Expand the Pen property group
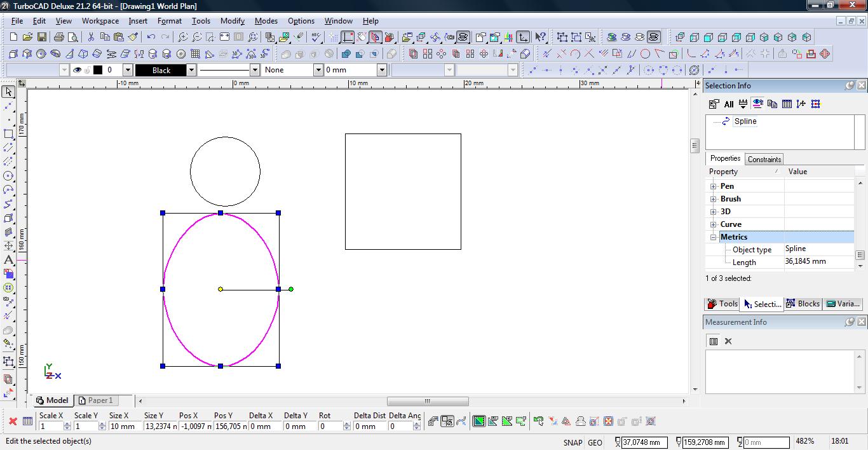Screen dimensions: 868x450 point(713,186)
